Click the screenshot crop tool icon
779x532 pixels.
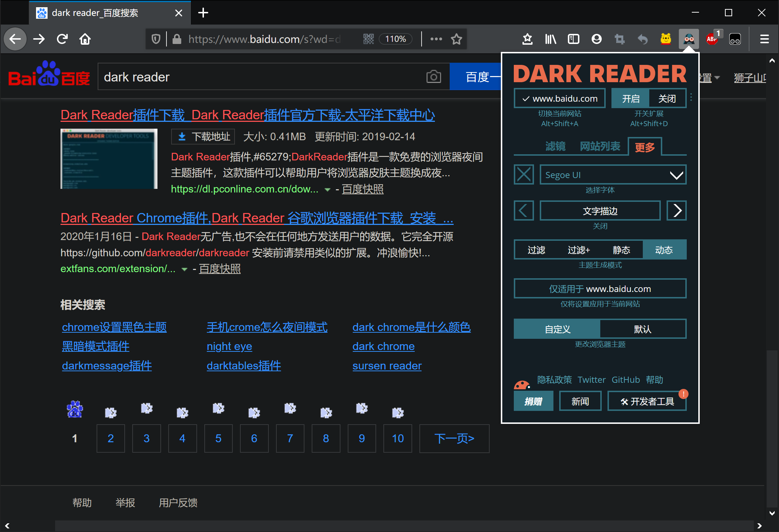click(x=620, y=39)
